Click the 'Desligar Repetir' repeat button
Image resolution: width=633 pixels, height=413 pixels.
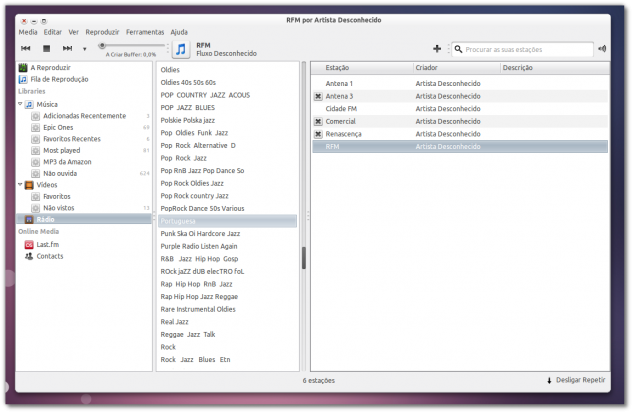point(576,380)
